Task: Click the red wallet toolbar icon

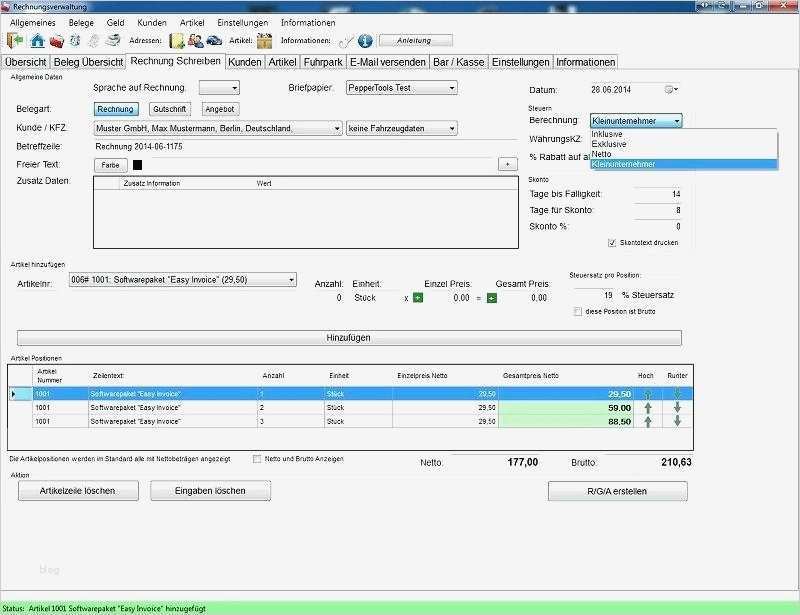Action: pos(57,41)
